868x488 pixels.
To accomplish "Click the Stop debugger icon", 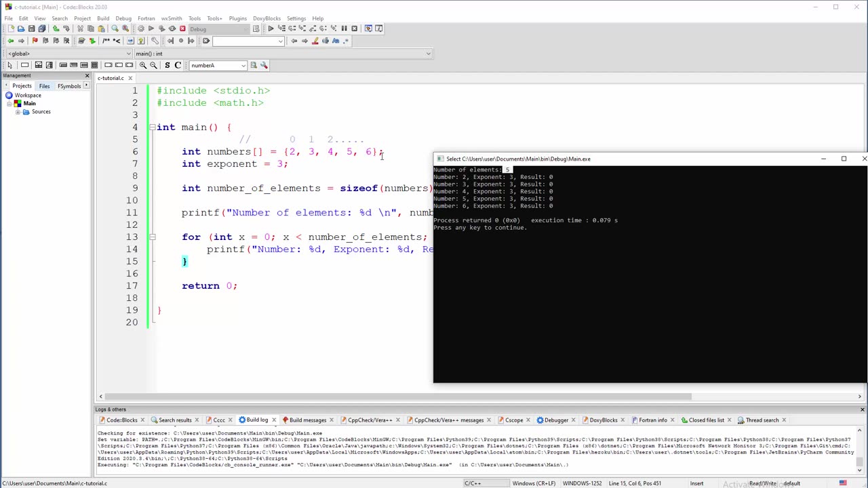I will (354, 28).
